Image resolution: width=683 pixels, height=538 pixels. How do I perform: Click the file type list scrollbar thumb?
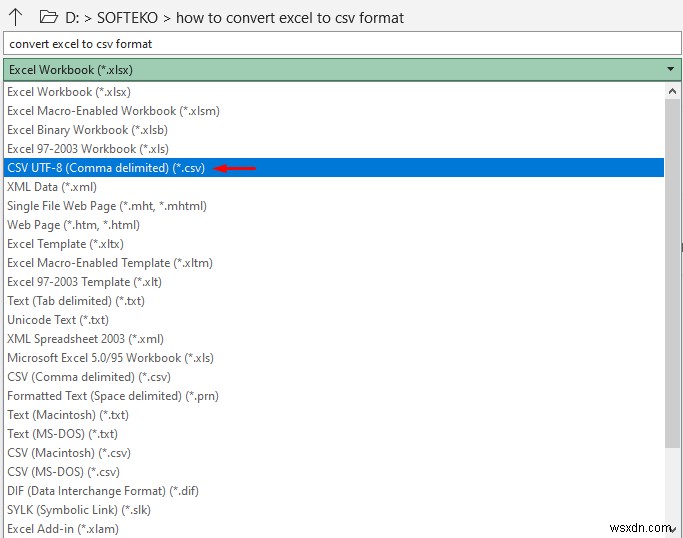pyautogui.click(x=673, y=273)
